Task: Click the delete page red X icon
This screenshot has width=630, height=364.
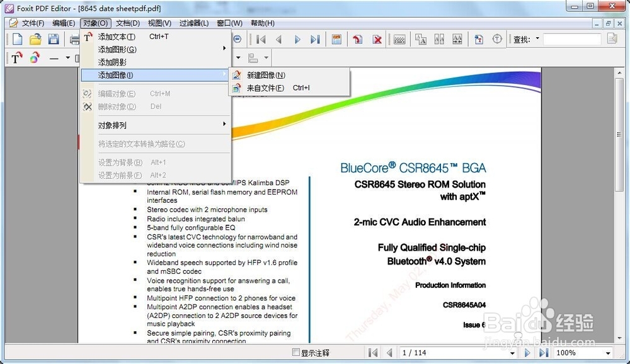Action: 377,40
